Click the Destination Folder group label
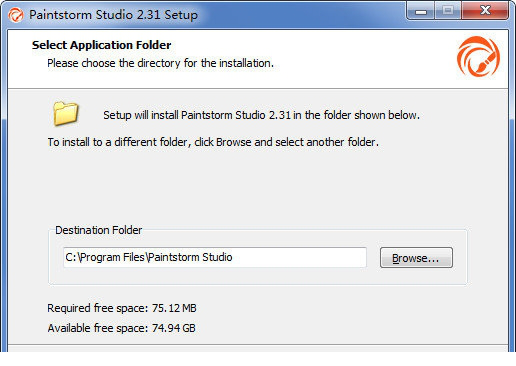This screenshot has width=516, height=366. (x=99, y=230)
